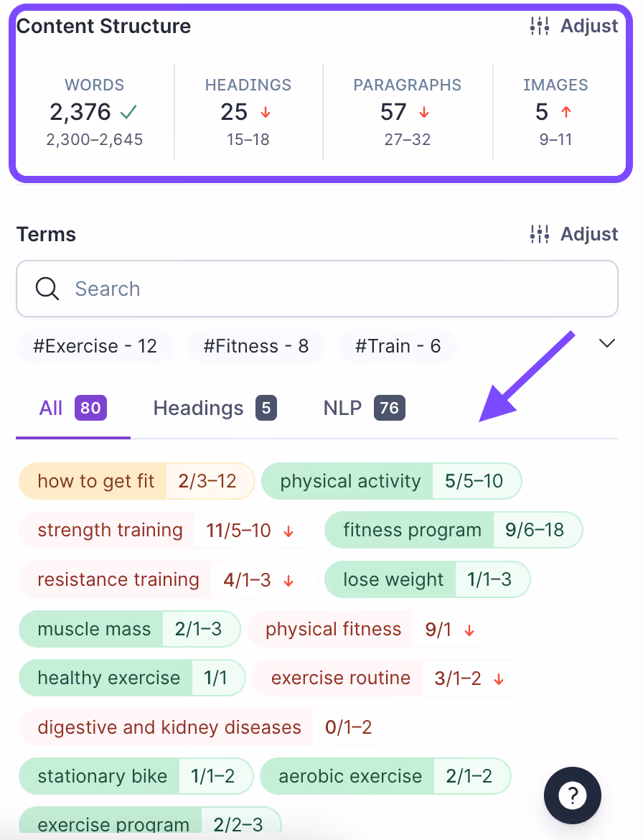Switch to the NLP tab
The image size is (643, 840).
tap(364, 409)
